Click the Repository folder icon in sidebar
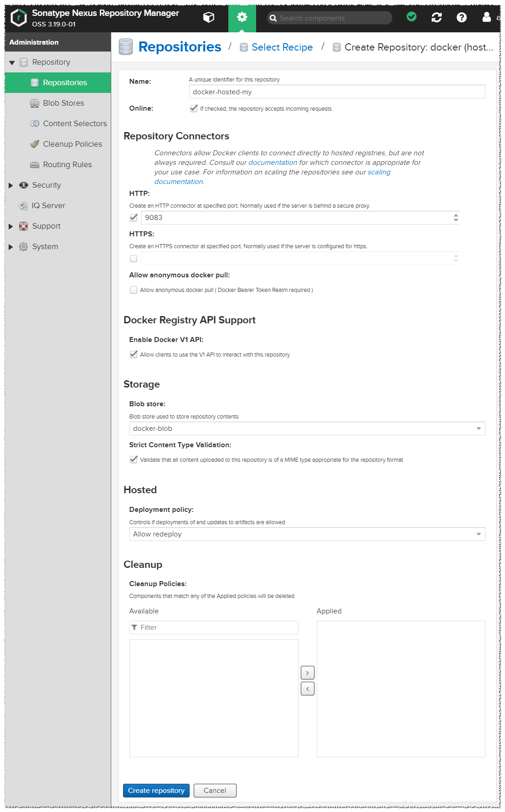The height and width of the screenshot is (812, 505). 24,62
